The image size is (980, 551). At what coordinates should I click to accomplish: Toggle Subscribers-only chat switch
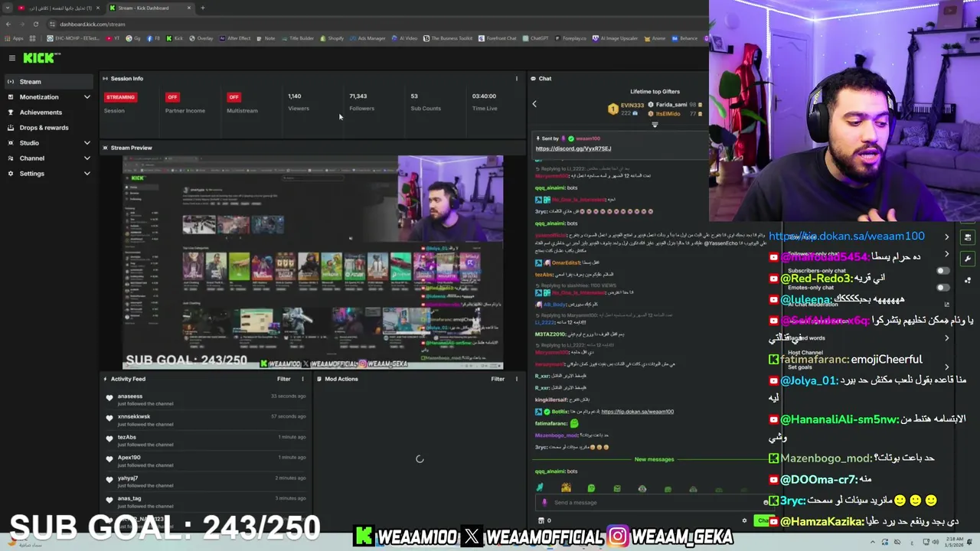pos(942,271)
